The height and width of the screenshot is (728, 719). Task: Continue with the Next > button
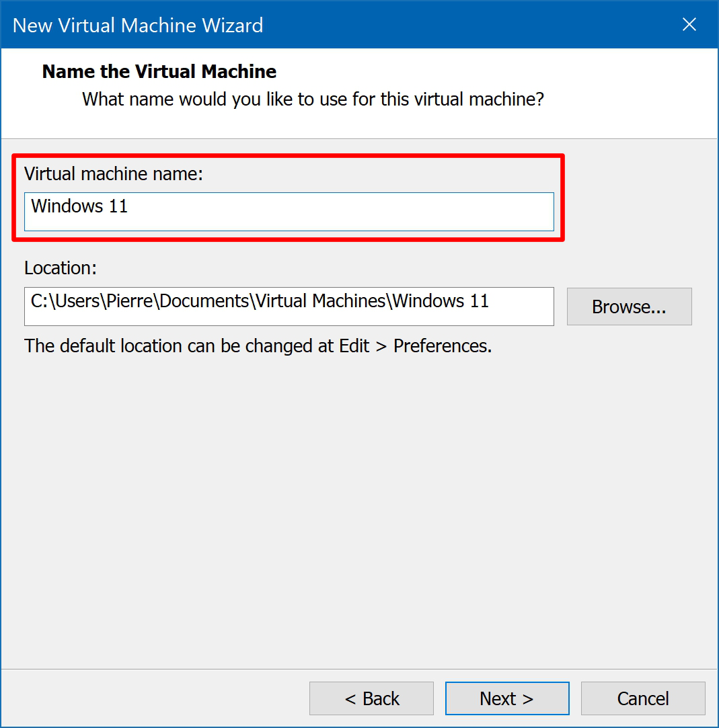coord(507,698)
